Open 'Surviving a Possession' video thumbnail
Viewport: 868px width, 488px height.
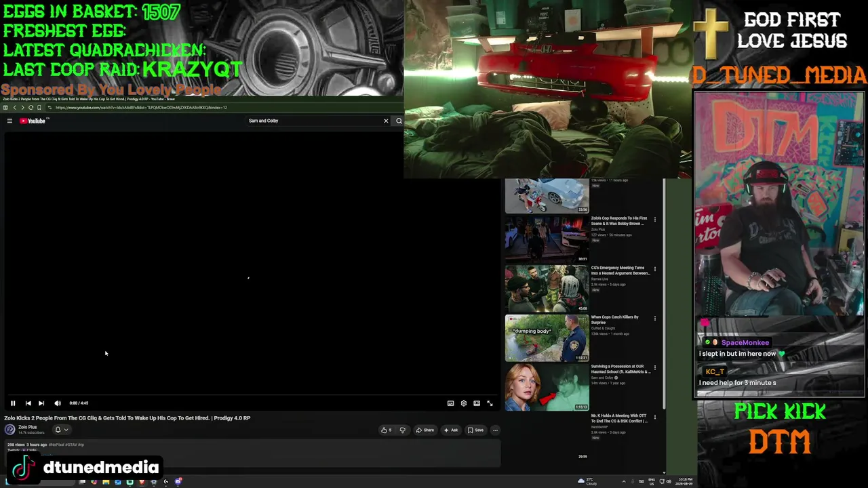(547, 387)
